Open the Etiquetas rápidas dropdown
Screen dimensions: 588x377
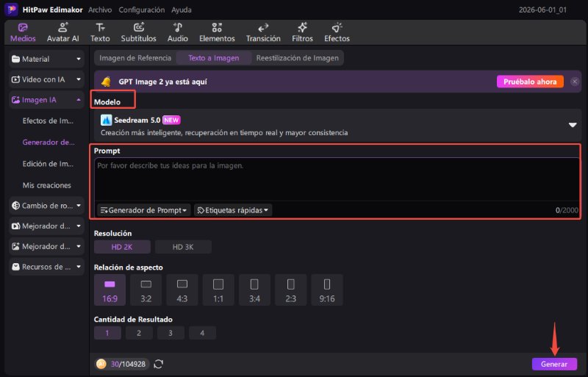click(233, 210)
